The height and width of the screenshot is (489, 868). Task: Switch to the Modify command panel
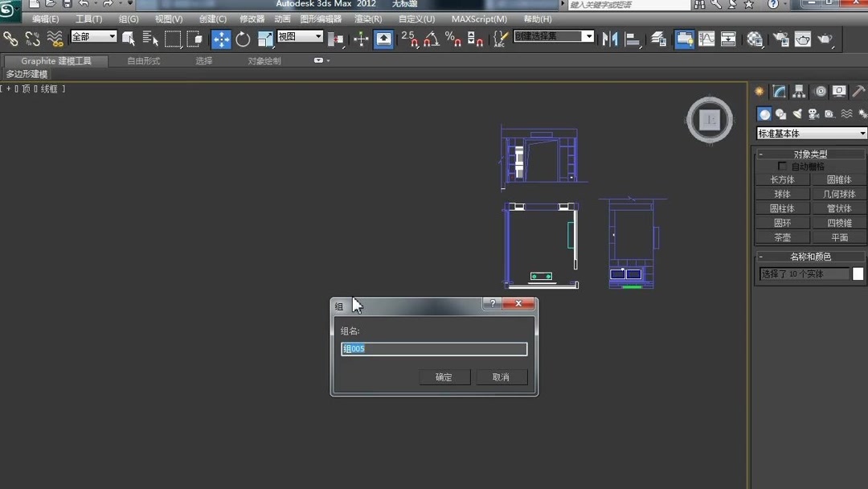779,91
